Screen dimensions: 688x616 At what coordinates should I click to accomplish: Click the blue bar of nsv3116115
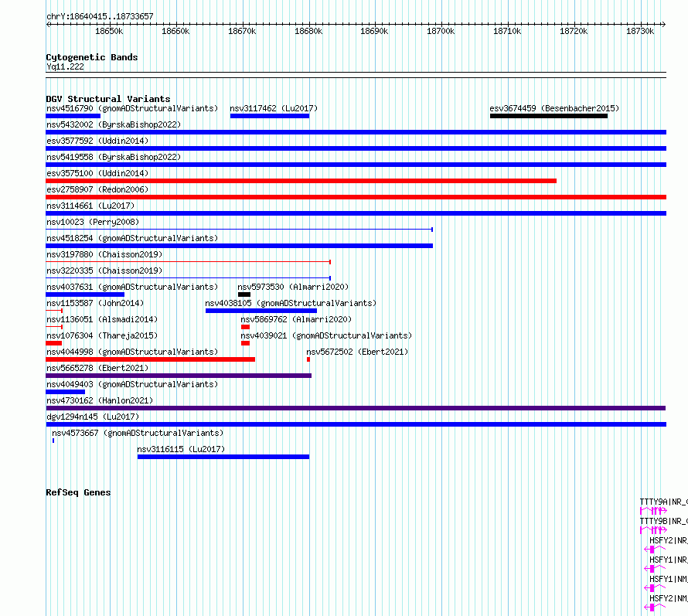[x=223, y=457]
